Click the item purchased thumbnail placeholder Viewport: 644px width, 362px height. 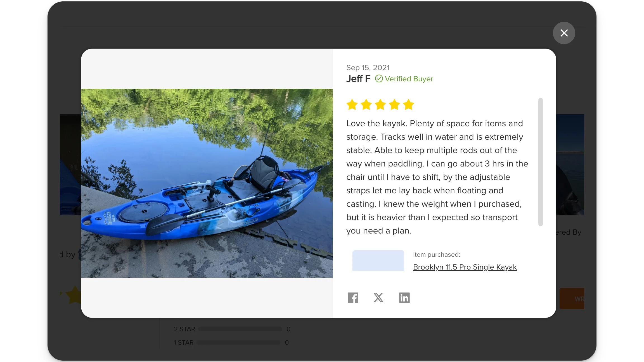click(x=378, y=260)
